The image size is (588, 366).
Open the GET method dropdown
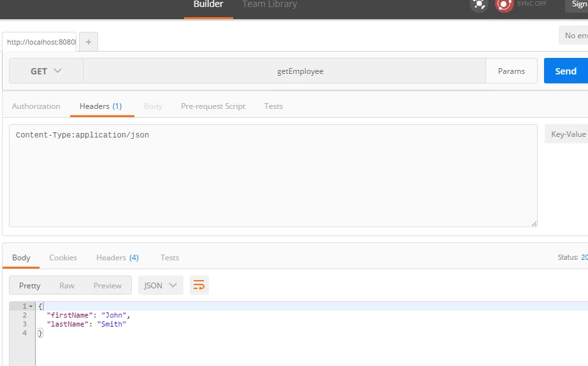(46, 71)
